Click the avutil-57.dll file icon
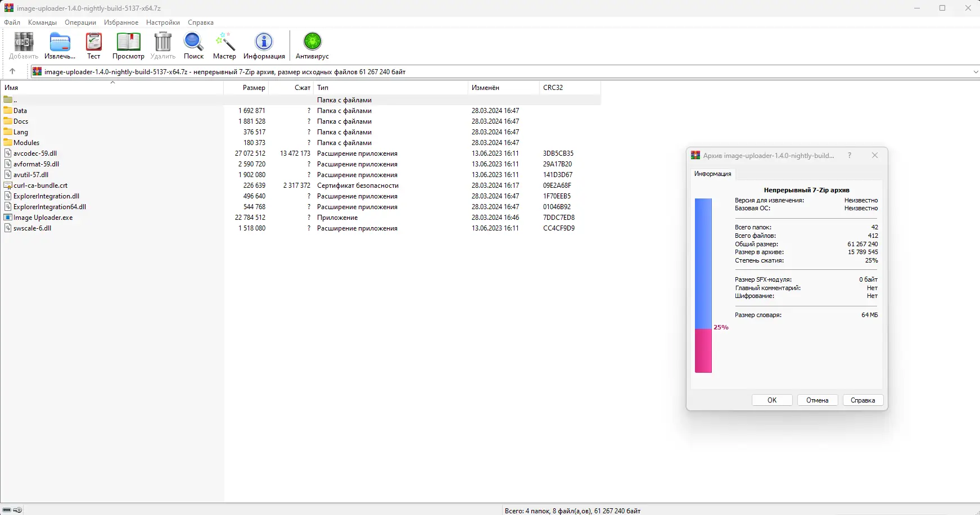980x515 pixels. coord(8,174)
